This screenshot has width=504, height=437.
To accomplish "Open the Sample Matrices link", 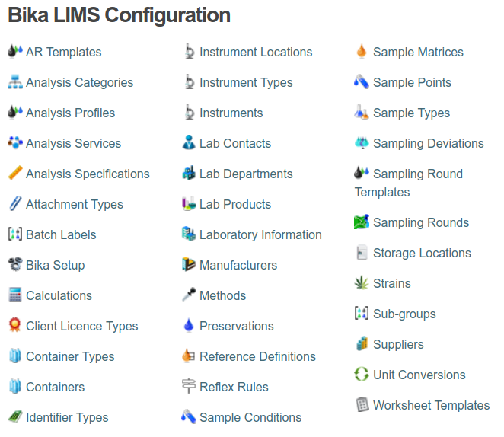I will (418, 52).
